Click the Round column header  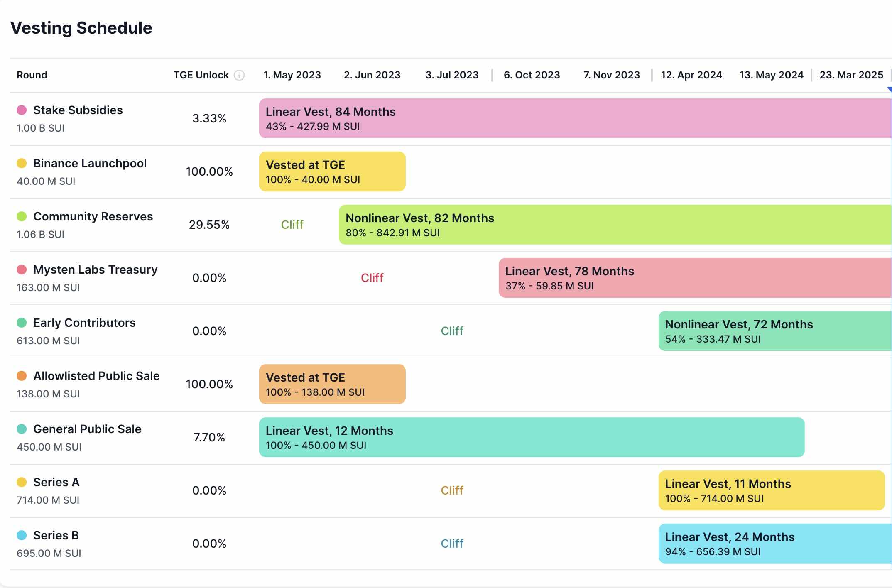[x=32, y=75]
